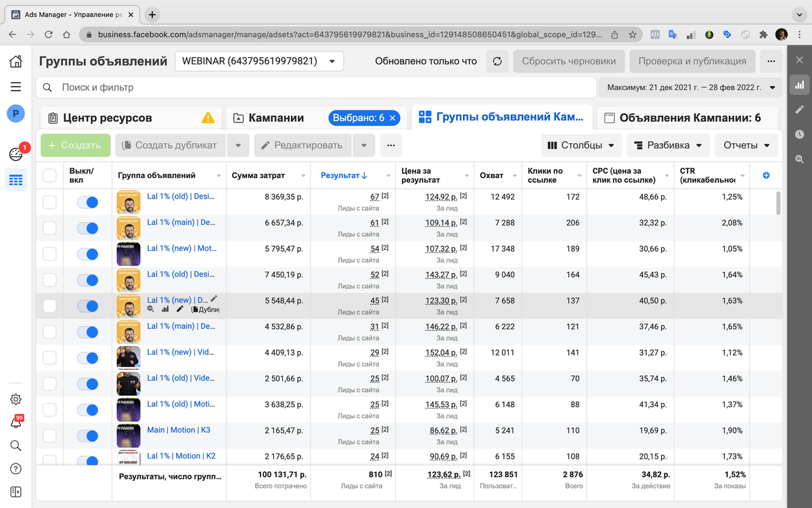
Task: Click the refresh icon next to Обновлено только что
Action: pos(497,61)
